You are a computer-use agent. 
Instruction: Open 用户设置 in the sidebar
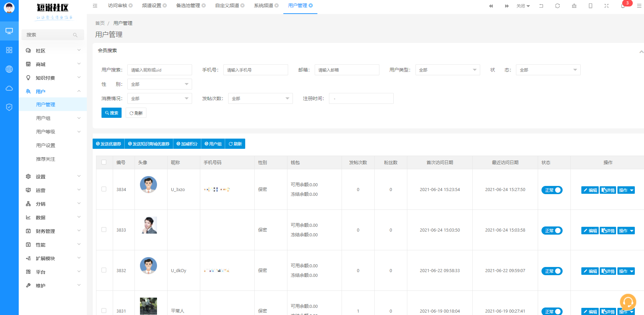coord(46,145)
